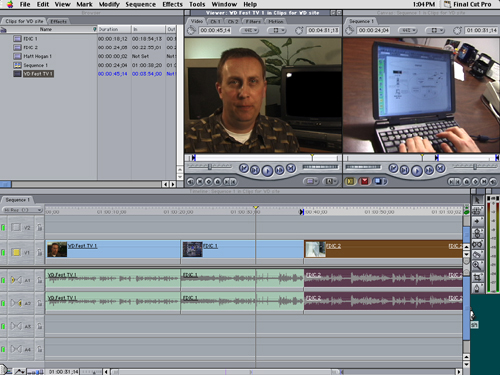The image size is (500, 375).
Task: Click the FDIC 2 clip thumbnail in timeline
Action: tap(315, 249)
